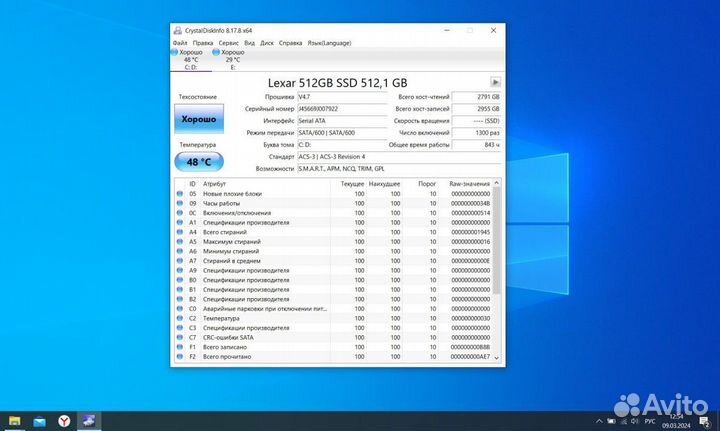Click the attribute list scroll-up arrow

tap(496, 183)
